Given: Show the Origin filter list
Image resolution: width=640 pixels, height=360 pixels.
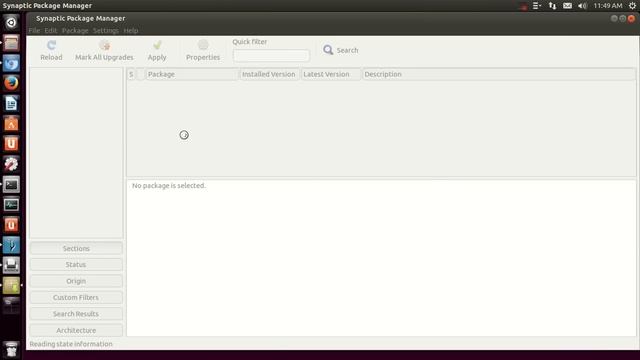Looking at the screenshot, I should (x=76, y=281).
